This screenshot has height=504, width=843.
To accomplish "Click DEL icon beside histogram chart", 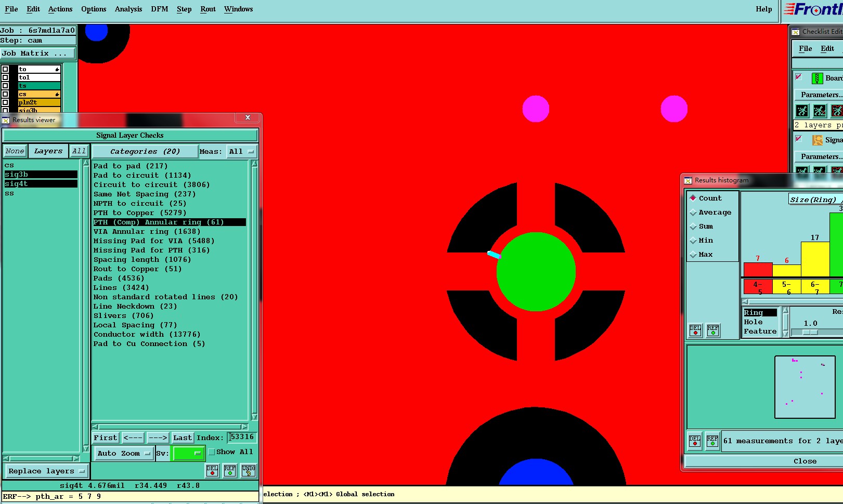I will pyautogui.click(x=695, y=330).
